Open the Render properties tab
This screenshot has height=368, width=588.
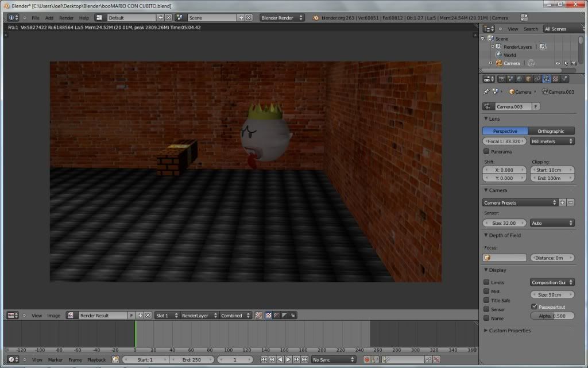click(501, 79)
